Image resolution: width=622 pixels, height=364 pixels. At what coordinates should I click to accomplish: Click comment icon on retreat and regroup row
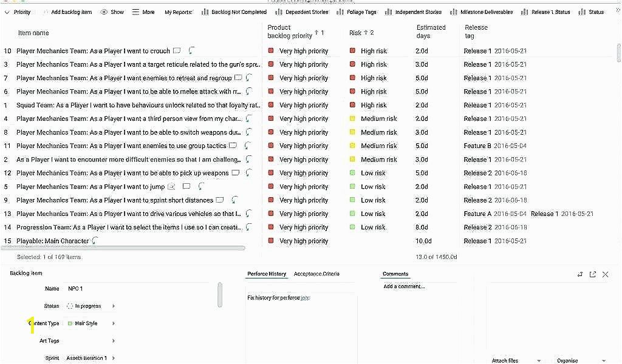pyautogui.click(x=238, y=78)
